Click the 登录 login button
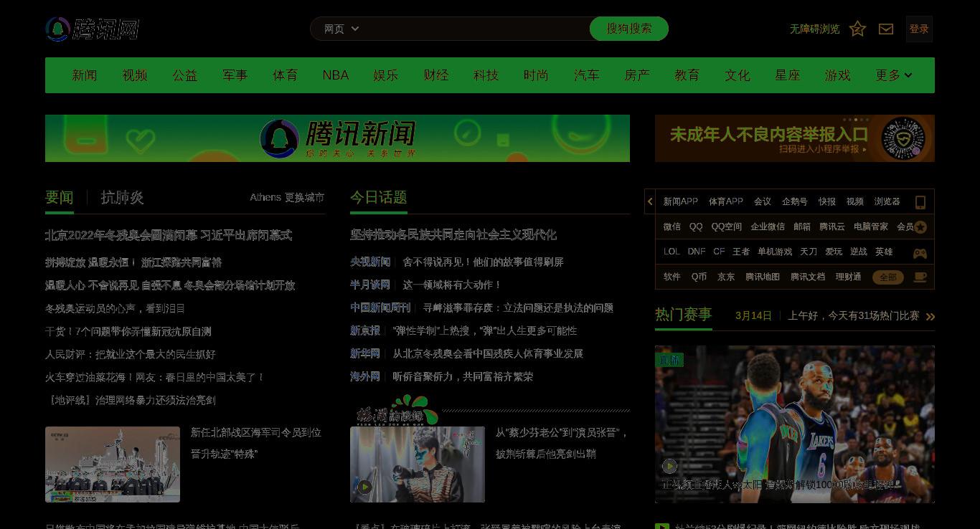 tap(919, 29)
